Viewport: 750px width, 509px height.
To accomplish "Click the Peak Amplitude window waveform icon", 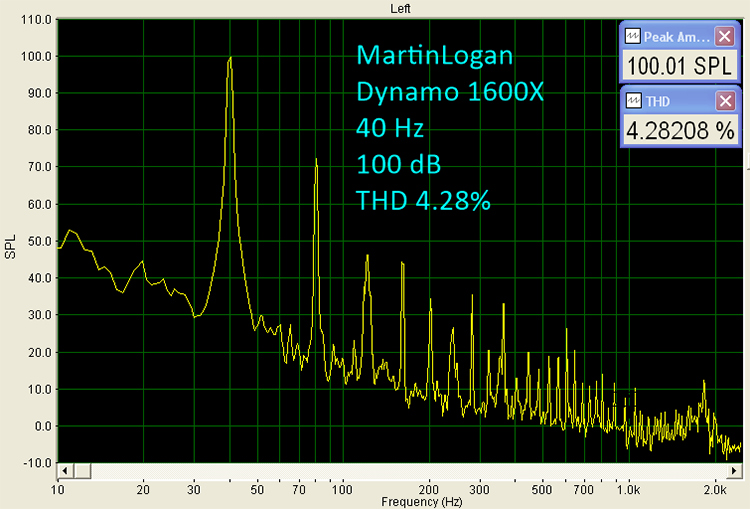I will point(632,37).
